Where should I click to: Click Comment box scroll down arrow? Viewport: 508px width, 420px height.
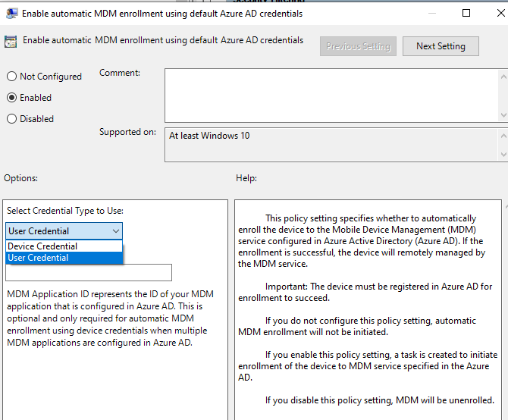pyautogui.click(x=503, y=115)
